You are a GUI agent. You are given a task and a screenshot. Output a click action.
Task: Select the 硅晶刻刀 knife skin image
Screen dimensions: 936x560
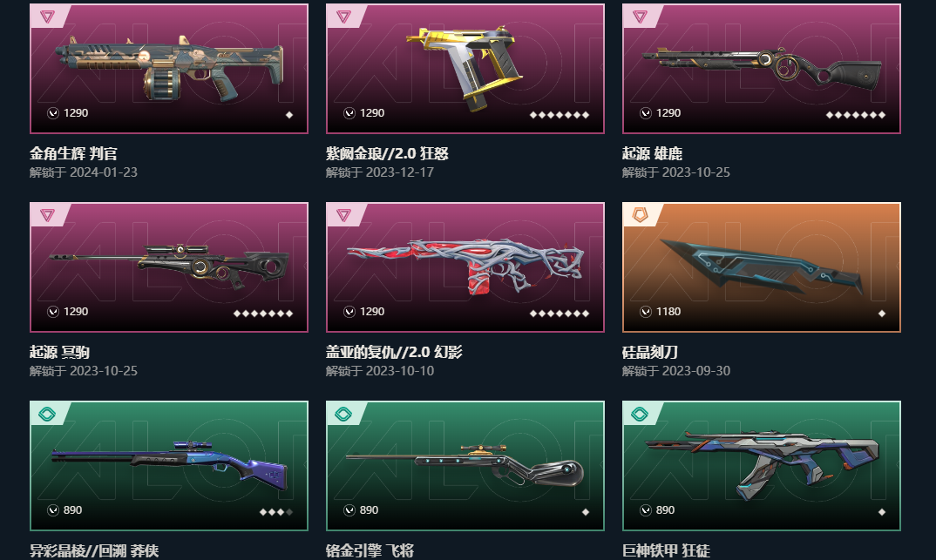click(x=761, y=267)
